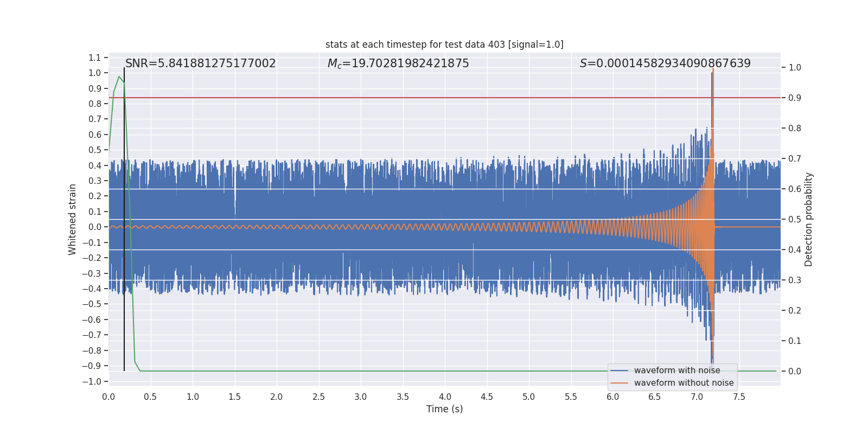
Task: Click the plot title for test data 403
Action: pyautogui.click(x=444, y=44)
